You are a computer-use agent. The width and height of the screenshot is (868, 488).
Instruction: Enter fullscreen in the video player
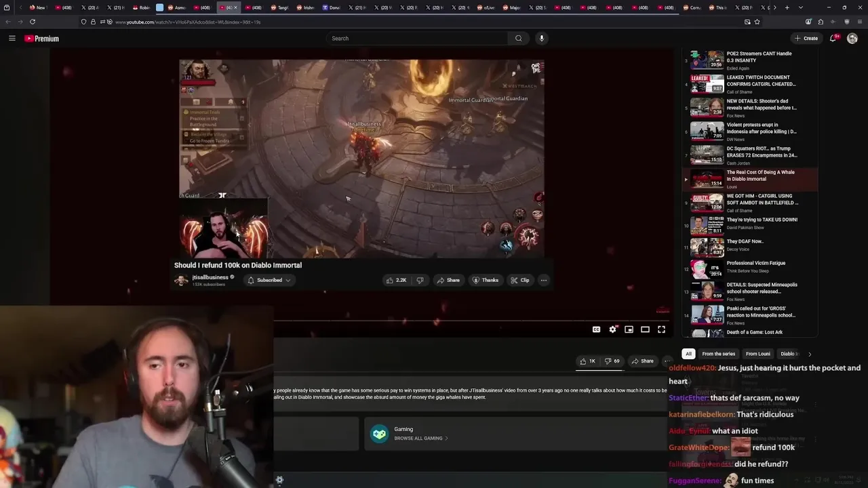661,329
